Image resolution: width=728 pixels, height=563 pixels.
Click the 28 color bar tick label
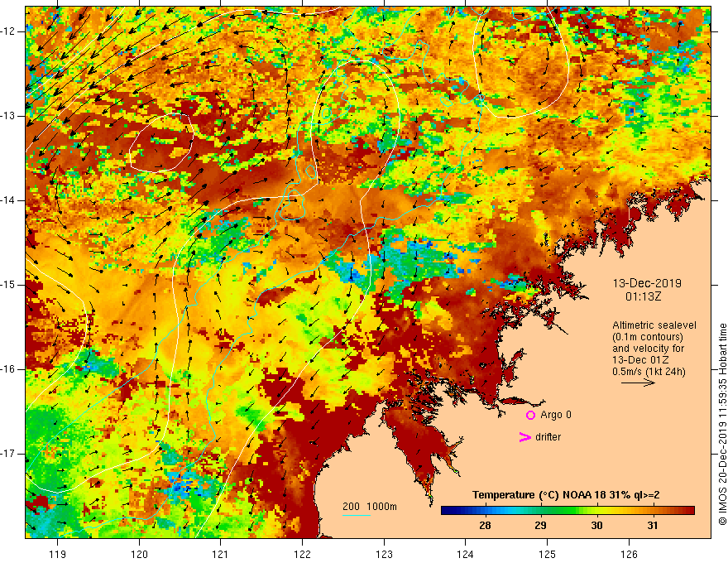pos(485,526)
